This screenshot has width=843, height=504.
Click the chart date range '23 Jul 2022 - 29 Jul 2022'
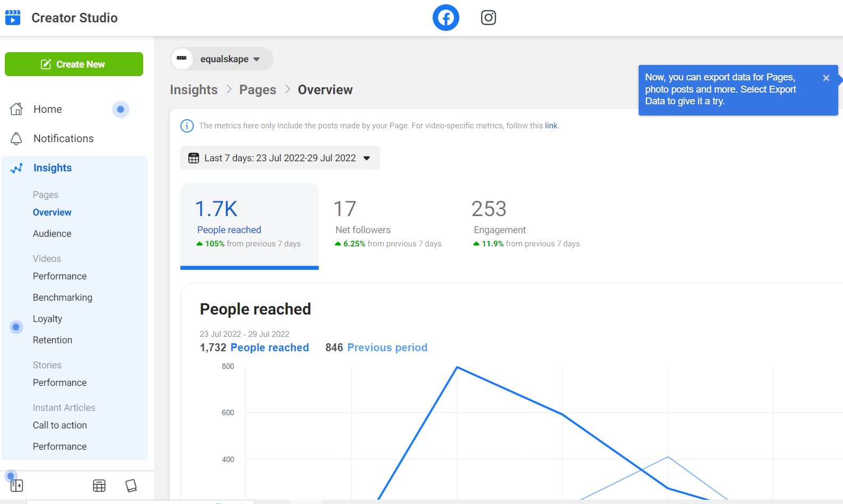pos(244,334)
